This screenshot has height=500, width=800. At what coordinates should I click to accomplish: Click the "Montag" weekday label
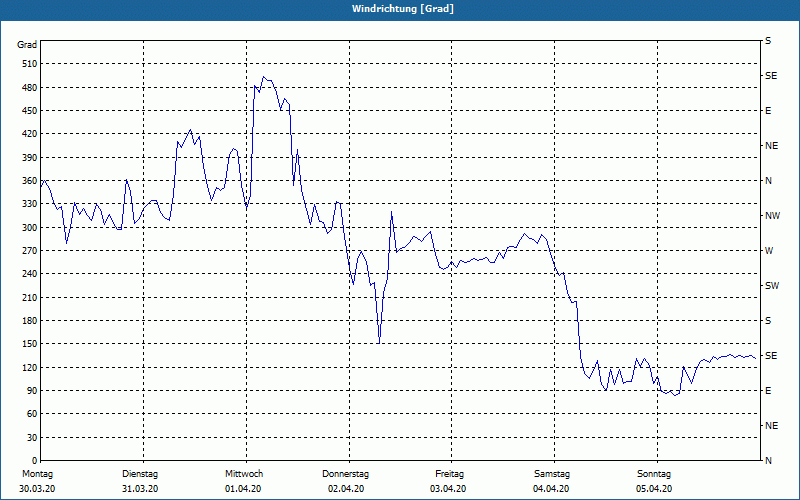click(38, 474)
